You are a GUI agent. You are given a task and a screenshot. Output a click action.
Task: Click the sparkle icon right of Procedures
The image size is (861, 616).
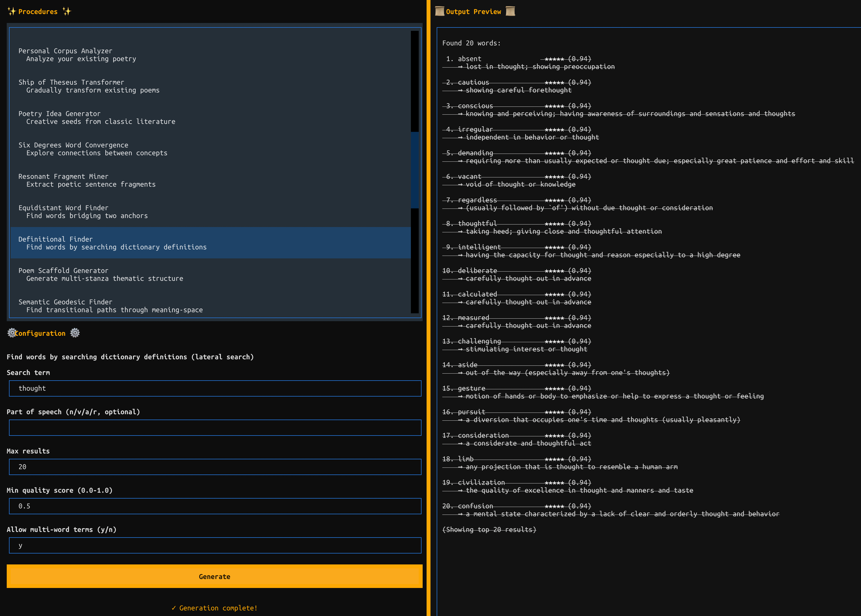coord(67,11)
